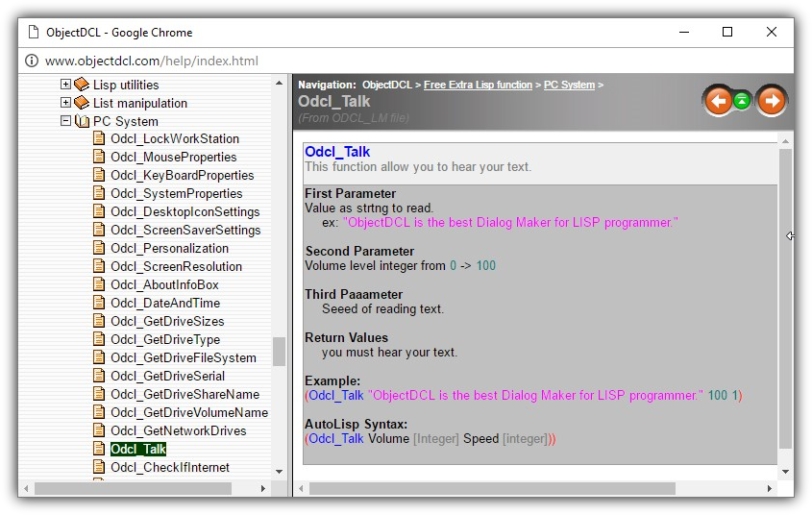The image size is (812, 515).
Task: Go to the Odcl_GetDriveFileSystem topic
Action: click(184, 357)
